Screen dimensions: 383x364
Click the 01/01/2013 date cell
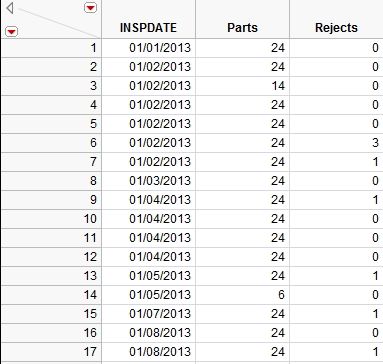pyautogui.click(x=148, y=48)
